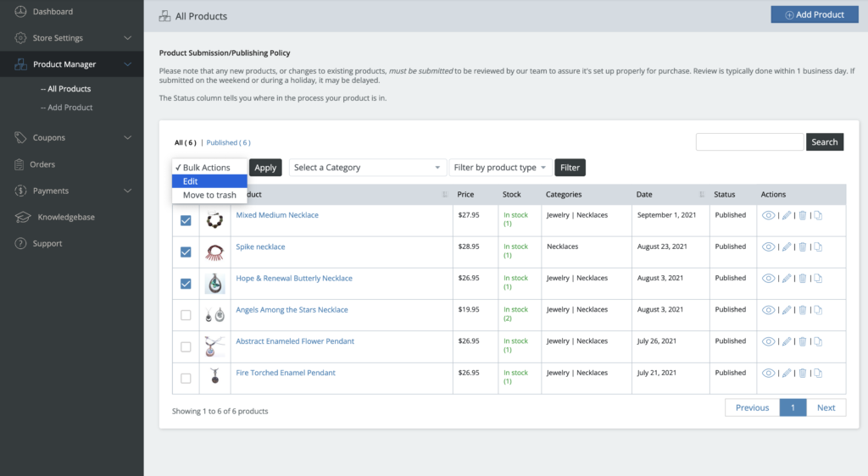Click the pencil edit icon for Spike necklace
The width and height of the screenshot is (868, 476).
pos(787,247)
